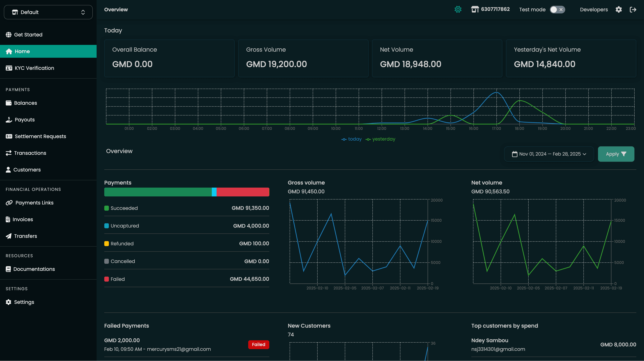
Task: Click the Overall Balance card
Action: pyautogui.click(x=169, y=58)
